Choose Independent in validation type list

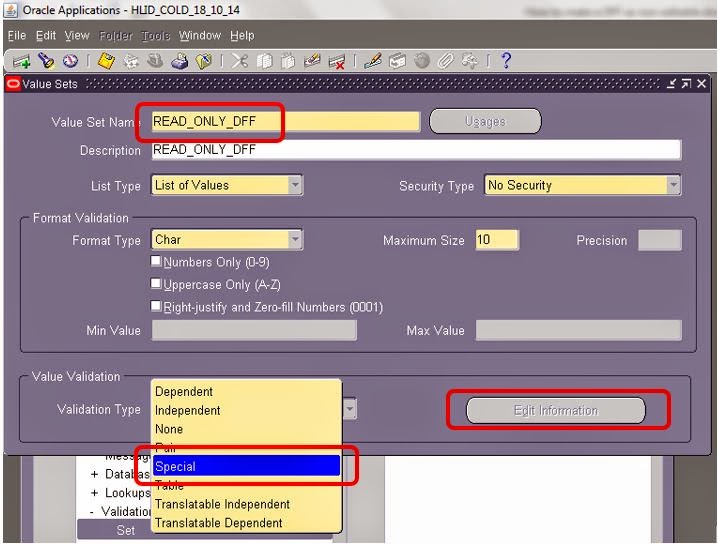(246, 410)
